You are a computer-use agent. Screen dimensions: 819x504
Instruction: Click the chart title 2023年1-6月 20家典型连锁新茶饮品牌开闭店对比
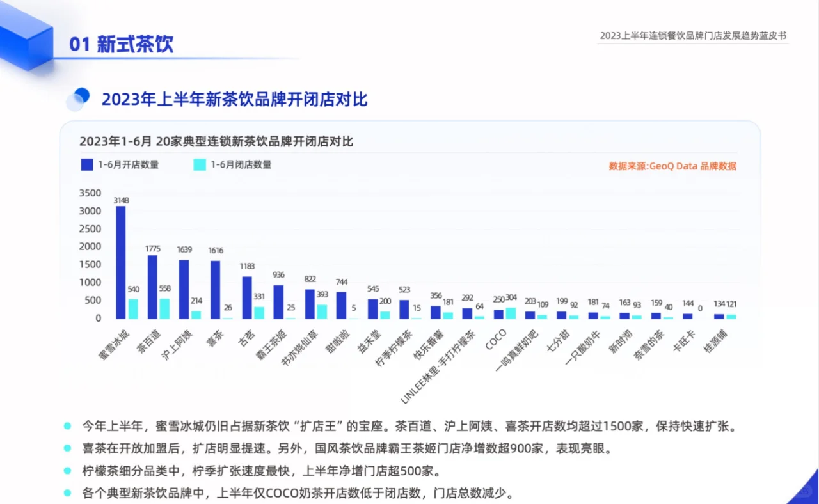point(216,142)
